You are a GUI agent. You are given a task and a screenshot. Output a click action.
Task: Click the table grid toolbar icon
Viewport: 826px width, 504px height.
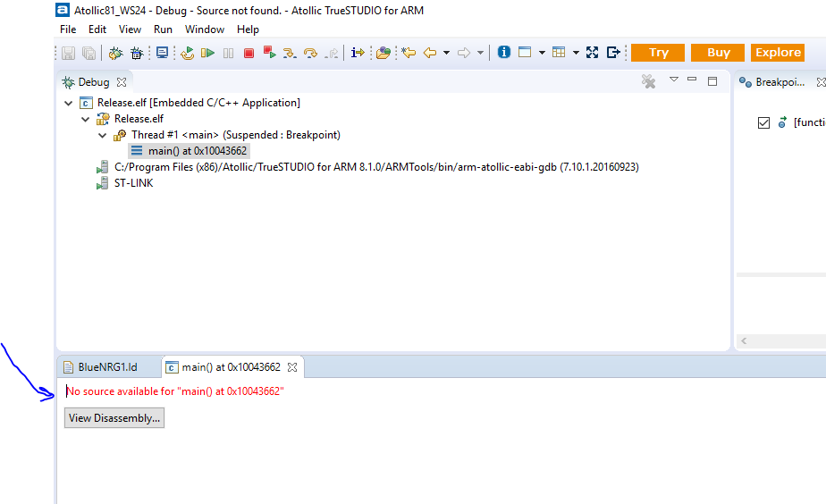(559, 52)
